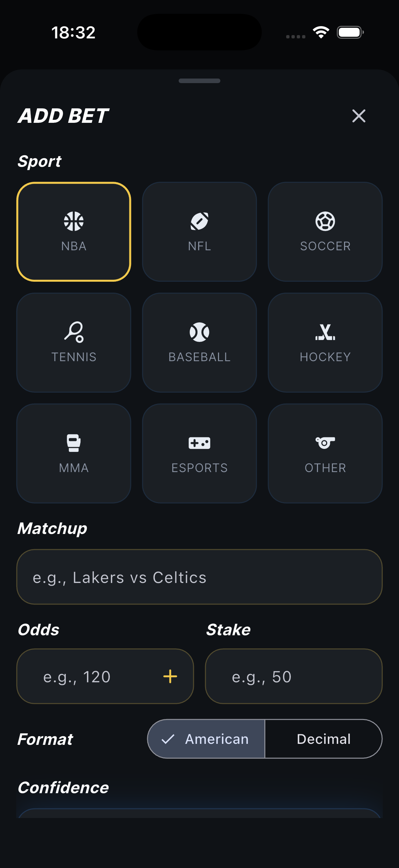Tap the Matchup text field

click(x=199, y=577)
